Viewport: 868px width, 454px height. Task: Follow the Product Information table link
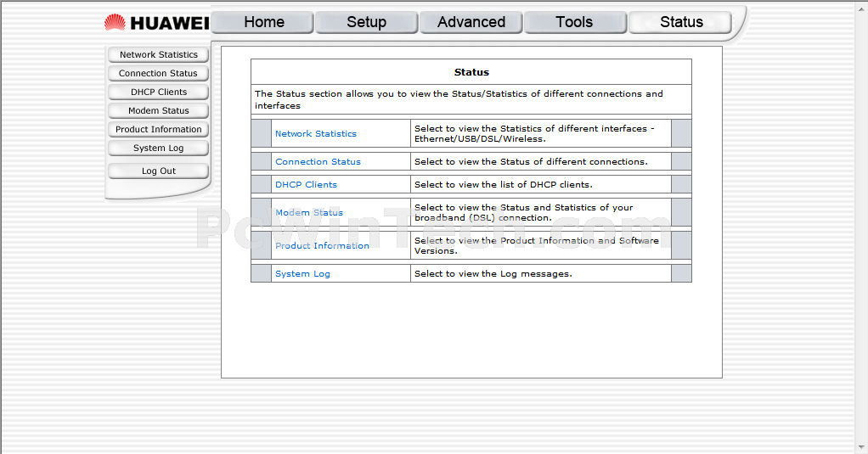pos(322,246)
